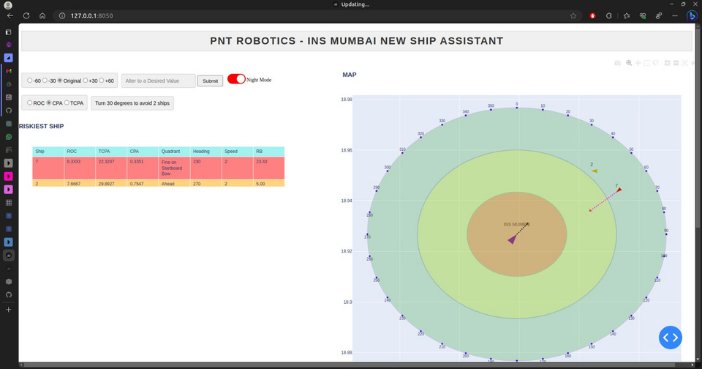Image resolution: width=703 pixels, height=369 pixels.
Task: Open the red extension icon in toolbar
Action: tap(592, 16)
